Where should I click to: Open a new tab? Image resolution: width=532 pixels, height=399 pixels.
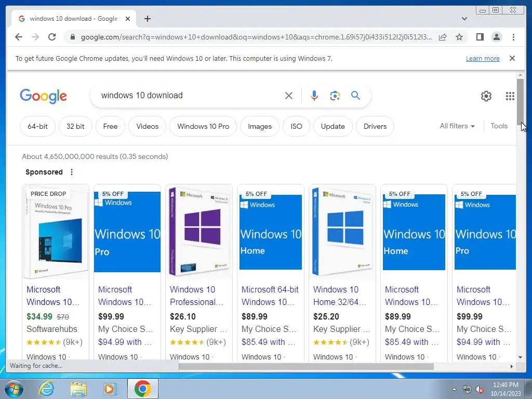pos(147,19)
